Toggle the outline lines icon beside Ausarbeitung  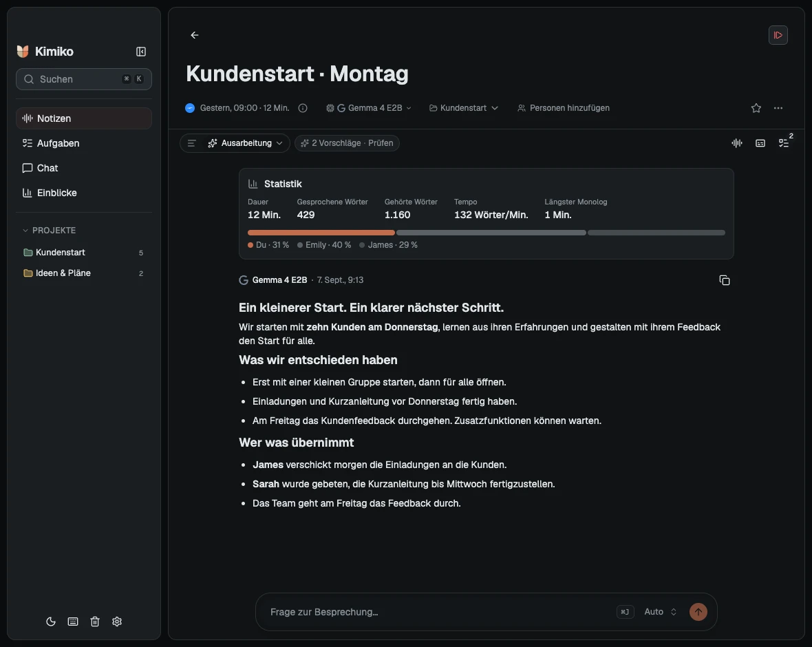(191, 143)
